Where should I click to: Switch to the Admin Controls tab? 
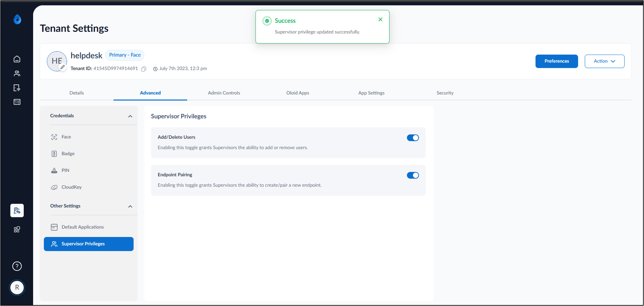click(x=224, y=93)
